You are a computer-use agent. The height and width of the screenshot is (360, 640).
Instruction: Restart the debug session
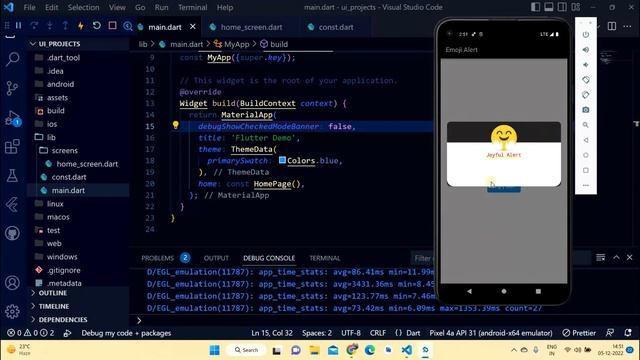96,26
